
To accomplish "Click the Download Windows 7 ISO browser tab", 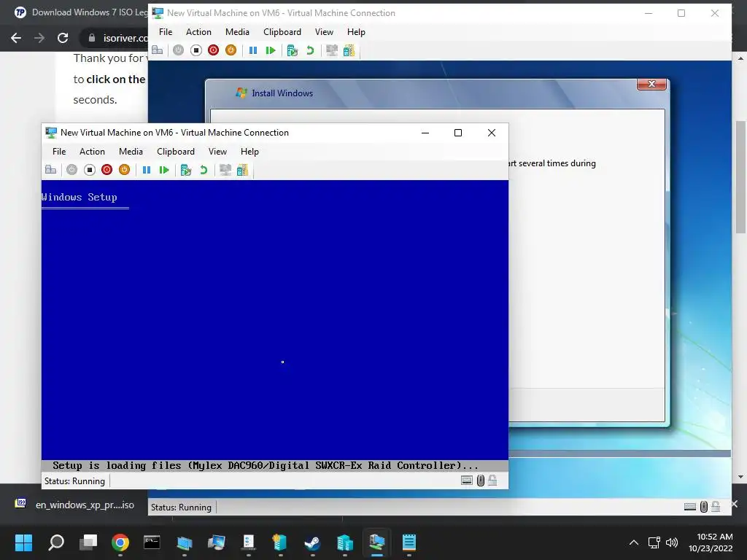I will 81,12.
